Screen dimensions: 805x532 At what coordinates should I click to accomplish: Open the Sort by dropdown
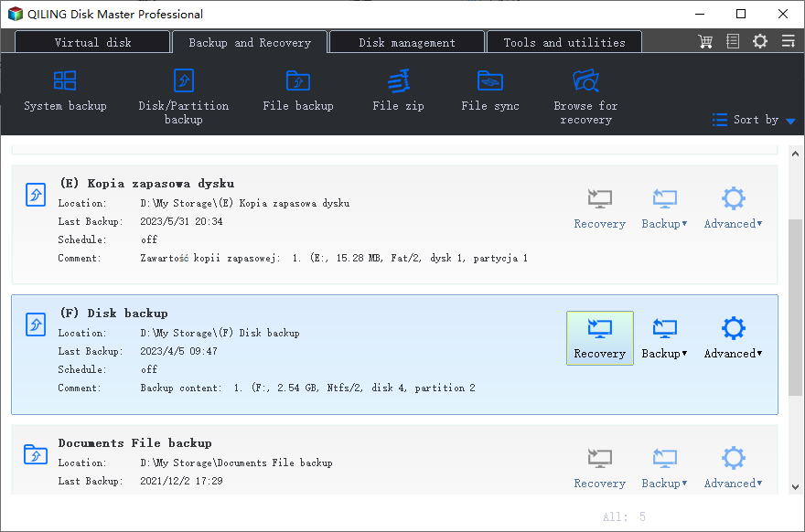(755, 120)
